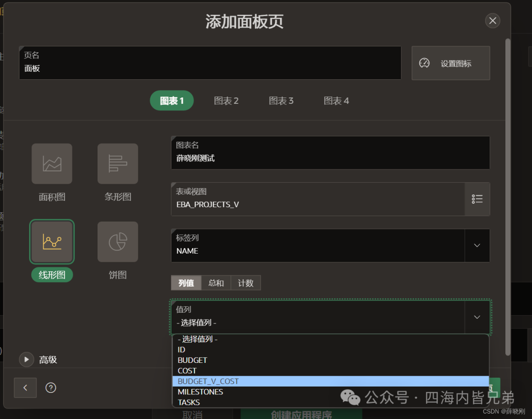Click the 页名 page name input field
Viewport: 532px width, 419px height.
(x=210, y=63)
